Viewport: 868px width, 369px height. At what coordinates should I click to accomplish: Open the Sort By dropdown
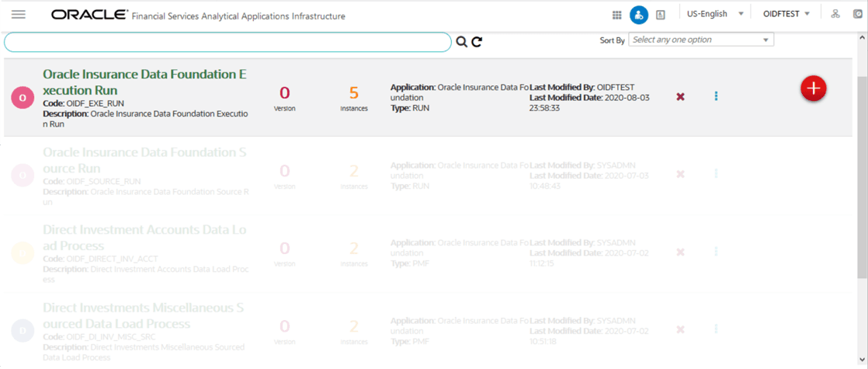pyautogui.click(x=701, y=40)
